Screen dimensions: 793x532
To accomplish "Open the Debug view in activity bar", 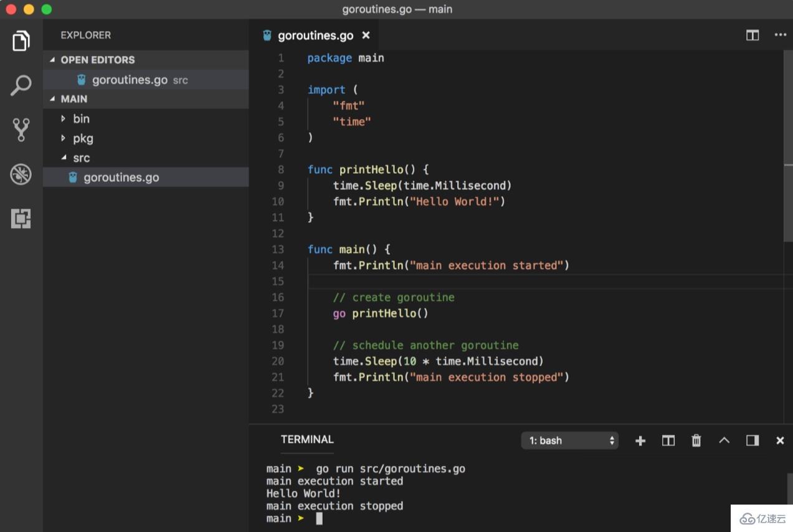I will [21, 174].
